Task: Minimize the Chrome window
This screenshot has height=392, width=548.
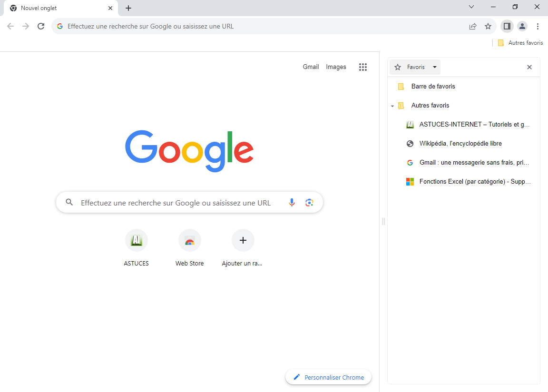Action: coord(493,7)
